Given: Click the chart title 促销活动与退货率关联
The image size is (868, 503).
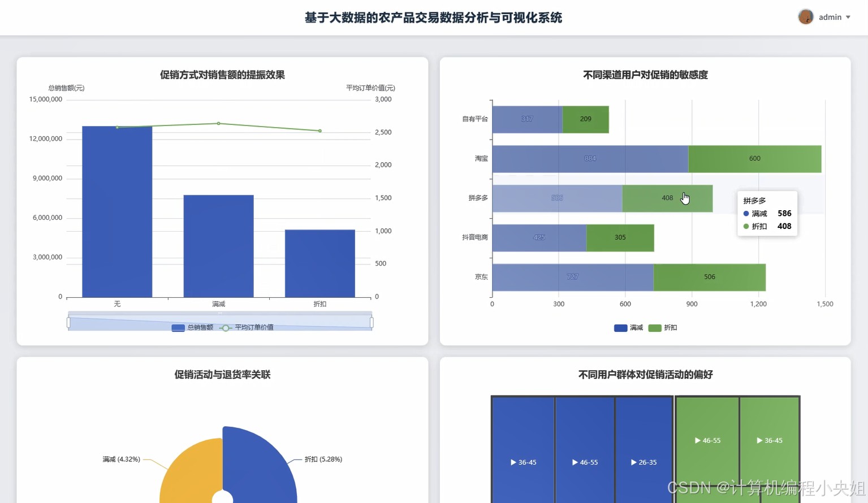Looking at the screenshot, I should [x=222, y=375].
